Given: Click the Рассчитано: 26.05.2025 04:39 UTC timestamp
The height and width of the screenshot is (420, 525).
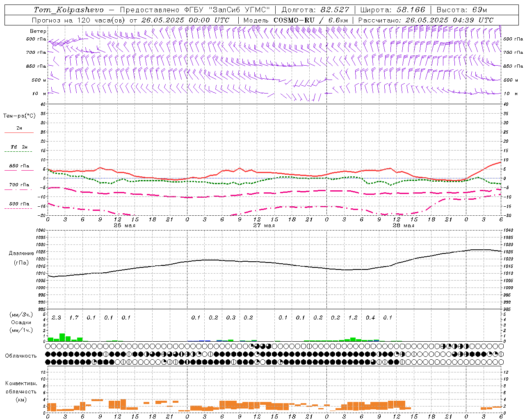Looking at the screenshot, I should (426, 20).
